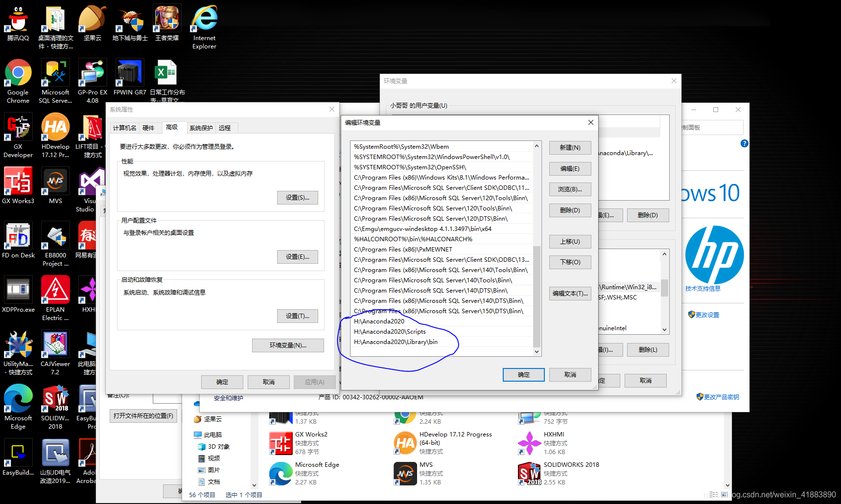The image size is (841, 504).
Task: Select the C:\Emgu\emgucv-windesktop path entry
Action: (442, 229)
